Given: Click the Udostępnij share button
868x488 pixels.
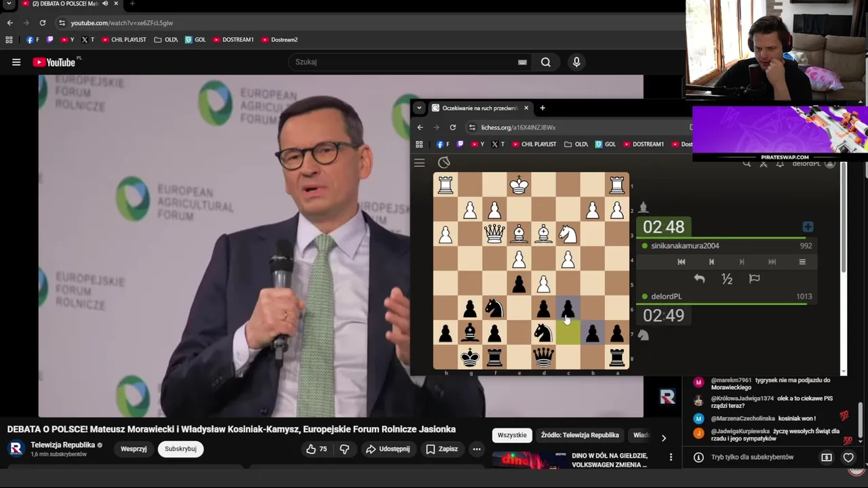Looking at the screenshot, I should tap(388, 449).
